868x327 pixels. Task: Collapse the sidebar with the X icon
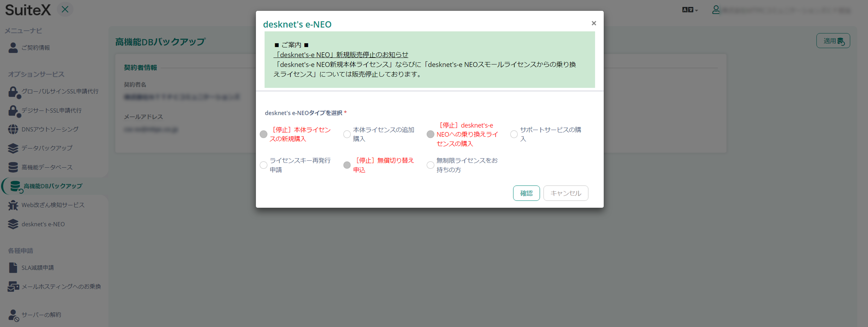point(65,9)
